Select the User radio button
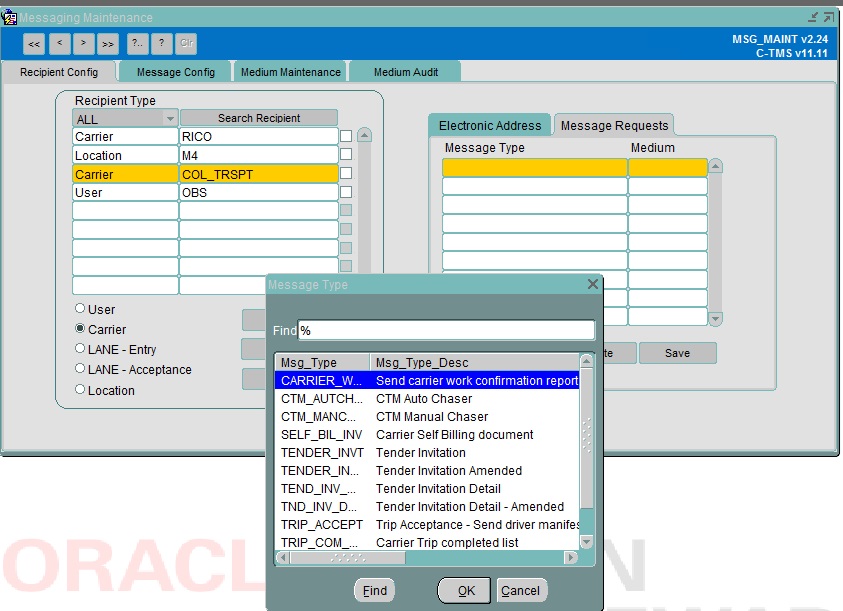Viewport: 843px width, 611px height. (80, 309)
